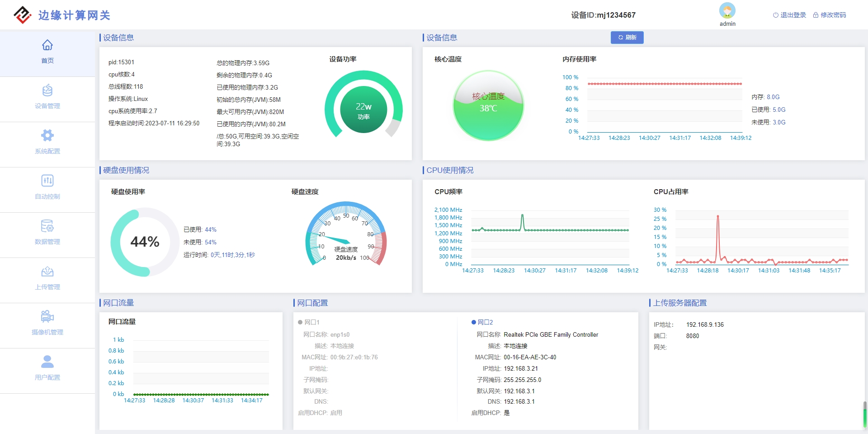The height and width of the screenshot is (434, 868).
Task: Click the 程序启动时间:2023-07-11 16:29:50 text
Action: point(154,124)
